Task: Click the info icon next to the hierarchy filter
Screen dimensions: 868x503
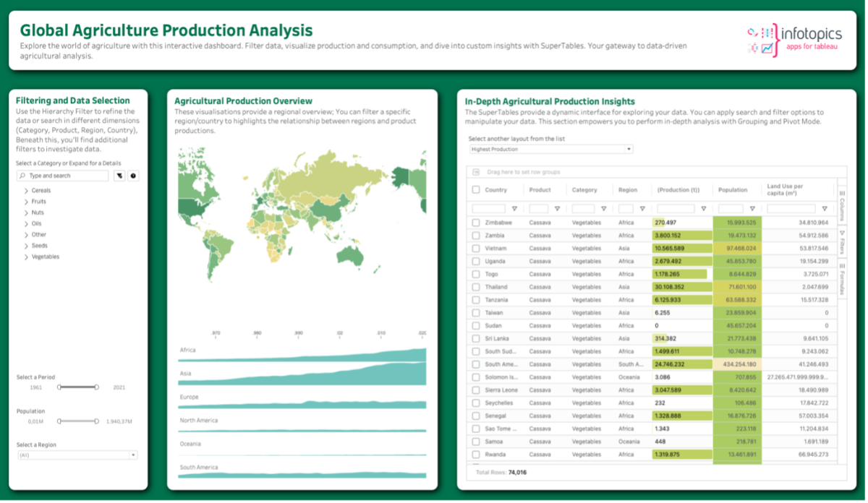Action: click(x=133, y=176)
